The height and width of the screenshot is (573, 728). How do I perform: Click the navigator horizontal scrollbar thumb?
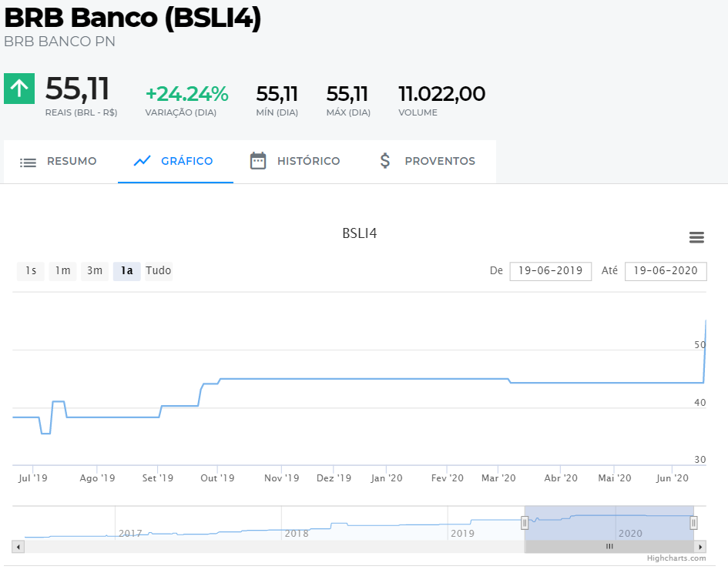tap(609, 547)
